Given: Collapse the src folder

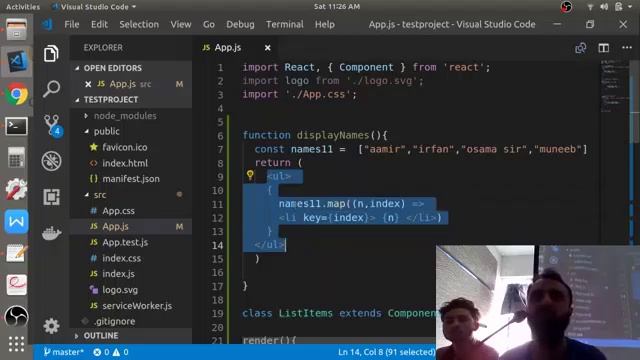Looking at the screenshot, I should (100, 195).
